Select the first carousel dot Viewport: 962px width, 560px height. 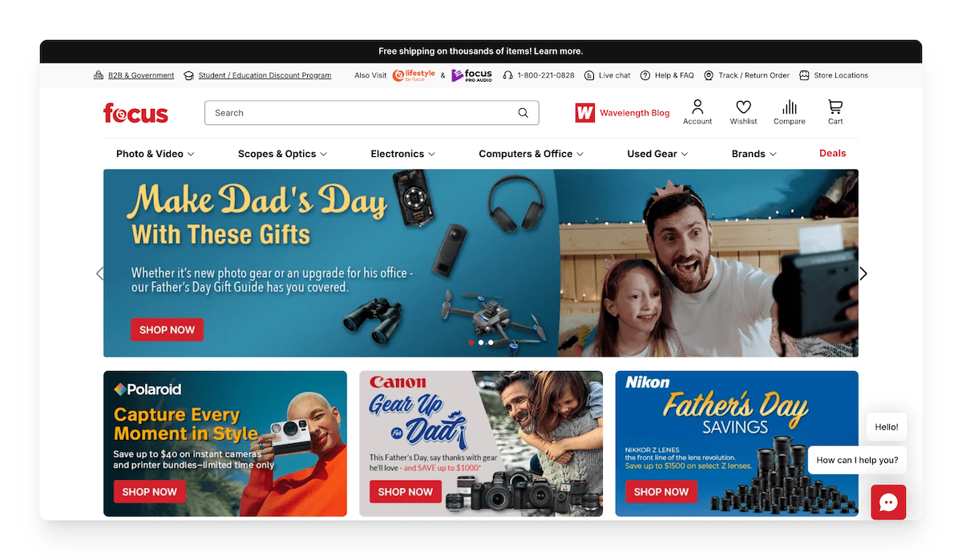(x=471, y=342)
